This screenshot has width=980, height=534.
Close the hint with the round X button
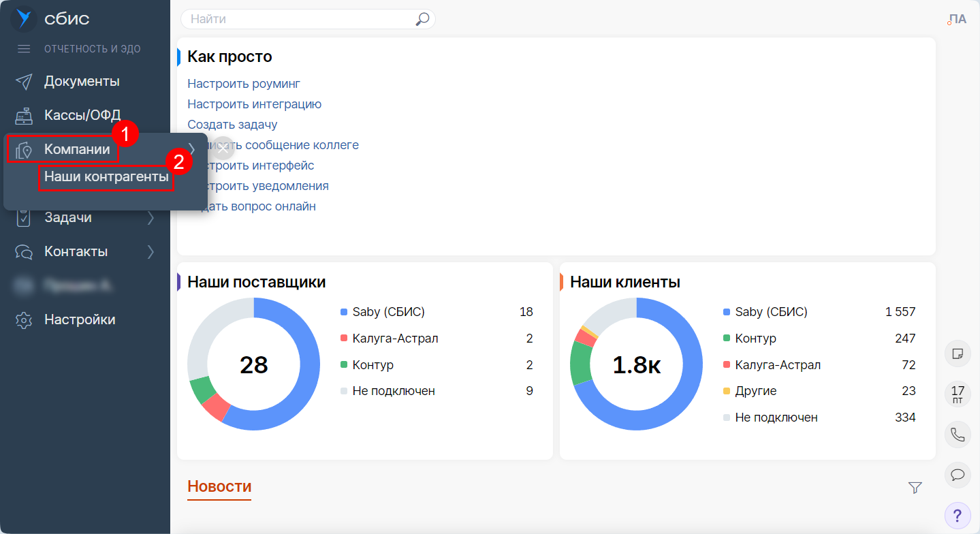223,148
